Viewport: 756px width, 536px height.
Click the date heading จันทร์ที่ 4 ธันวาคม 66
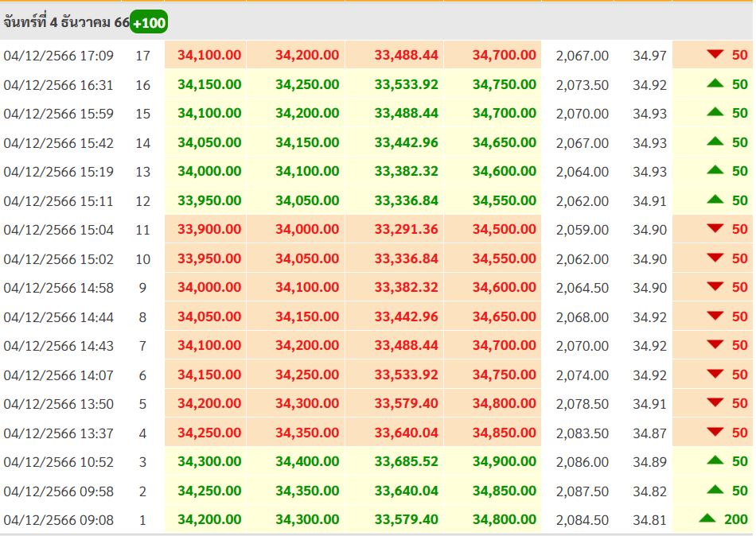pyautogui.click(x=66, y=23)
